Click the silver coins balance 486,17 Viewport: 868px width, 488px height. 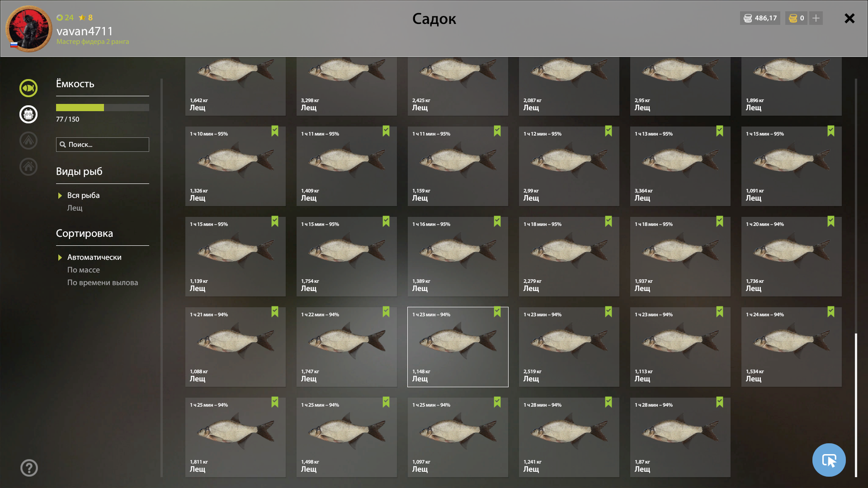tap(760, 18)
